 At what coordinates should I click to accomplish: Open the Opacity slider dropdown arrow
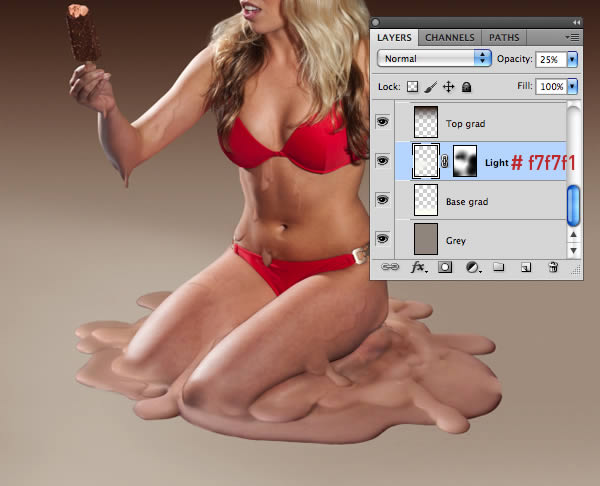(x=572, y=59)
